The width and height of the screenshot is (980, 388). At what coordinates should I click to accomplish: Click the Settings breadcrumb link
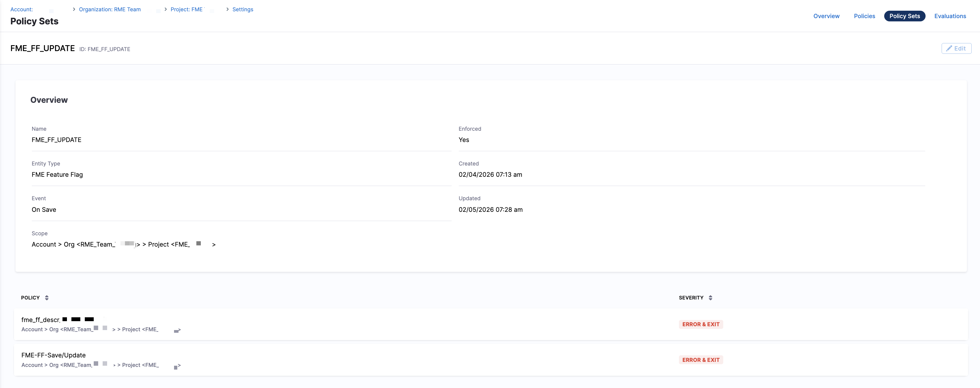[x=242, y=9]
